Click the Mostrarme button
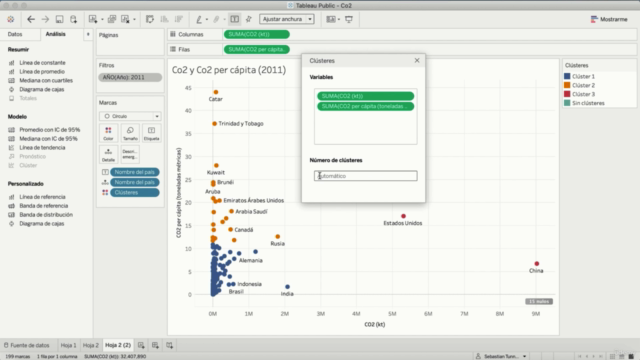The image size is (640, 360). coord(609,19)
